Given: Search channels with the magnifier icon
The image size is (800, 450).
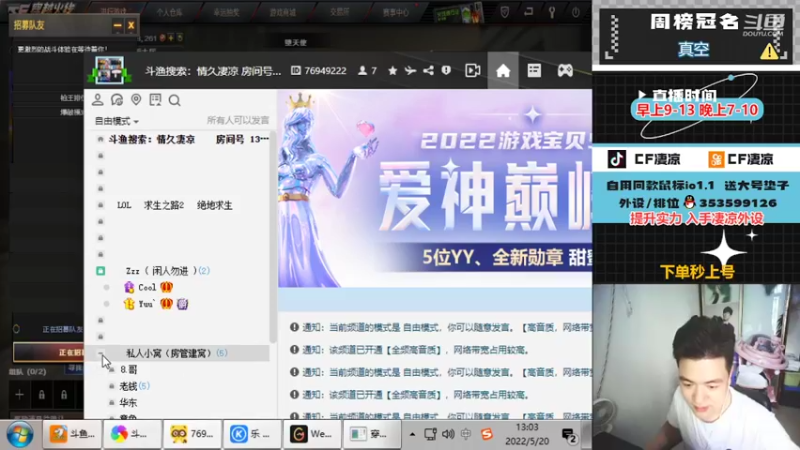Looking at the screenshot, I should tap(174, 101).
